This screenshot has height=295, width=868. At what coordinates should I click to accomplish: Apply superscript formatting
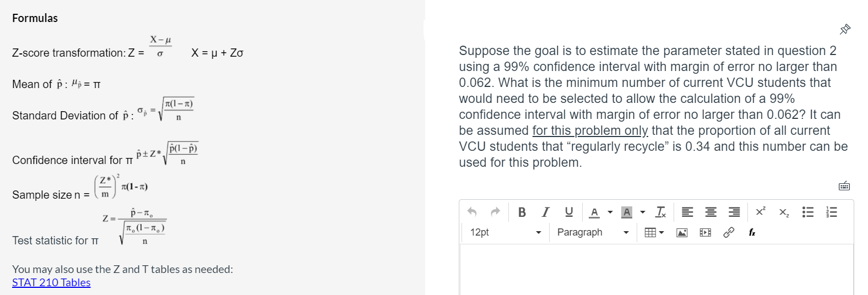(x=761, y=212)
